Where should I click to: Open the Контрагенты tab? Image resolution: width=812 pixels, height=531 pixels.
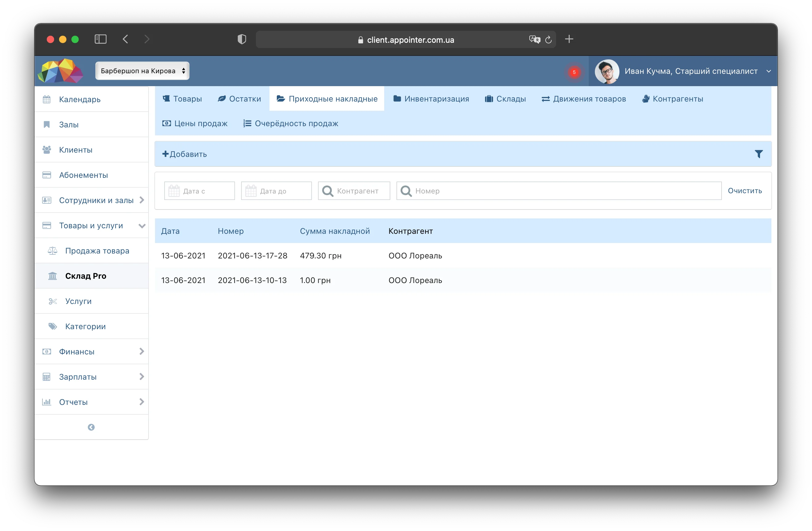coord(672,99)
